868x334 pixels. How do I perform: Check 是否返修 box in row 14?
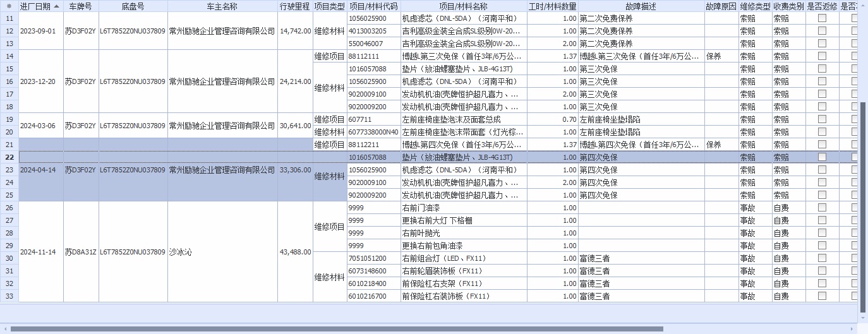[823, 56]
